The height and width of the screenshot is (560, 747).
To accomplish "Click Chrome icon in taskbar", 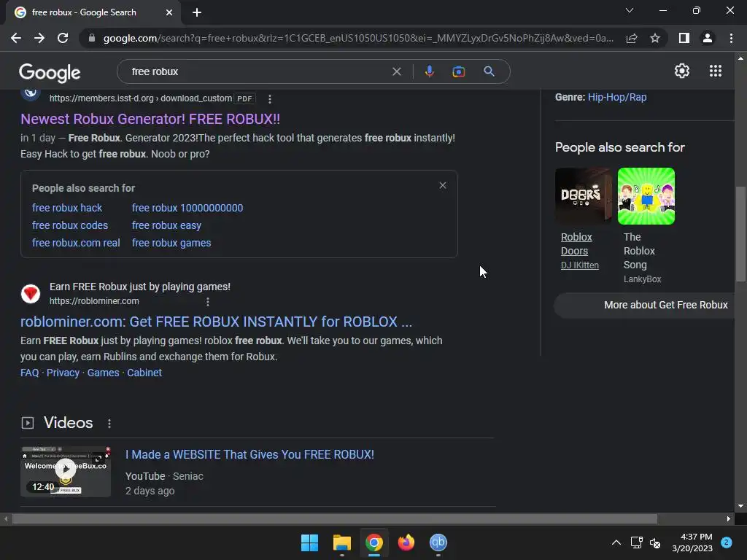I will [374, 542].
